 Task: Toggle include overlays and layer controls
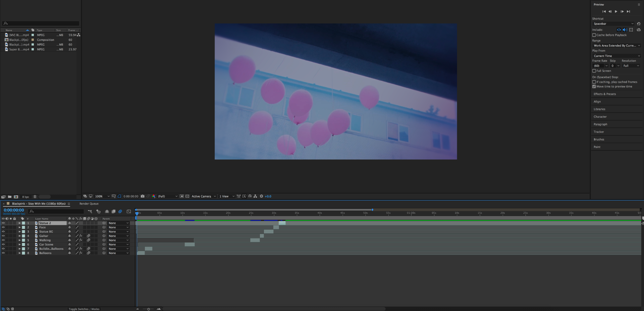(x=631, y=30)
